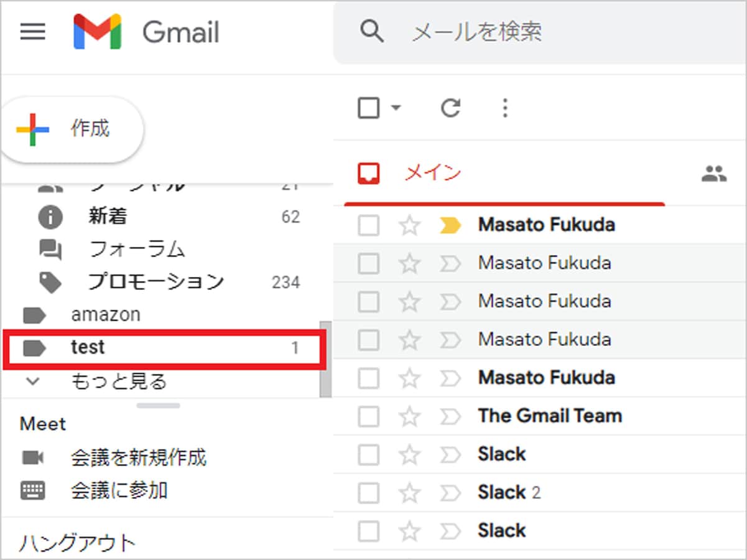Click the 234 count beside プロモーション
Image resolution: width=747 pixels, height=560 pixels.
click(x=286, y=282)
